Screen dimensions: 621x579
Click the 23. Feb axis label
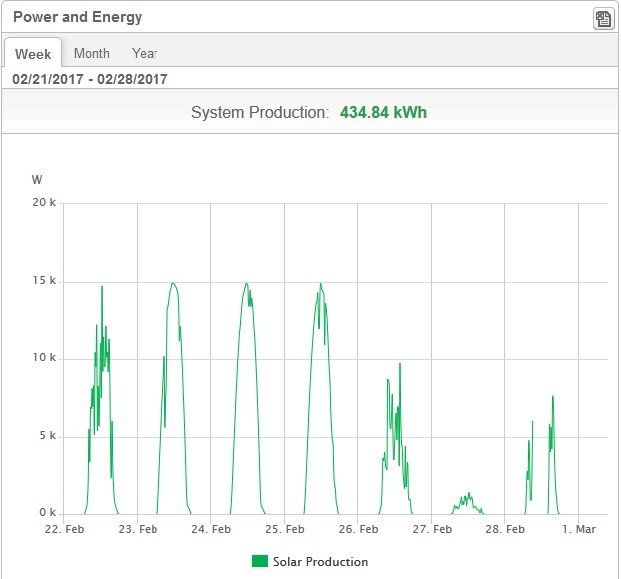[x=138, y=529]
